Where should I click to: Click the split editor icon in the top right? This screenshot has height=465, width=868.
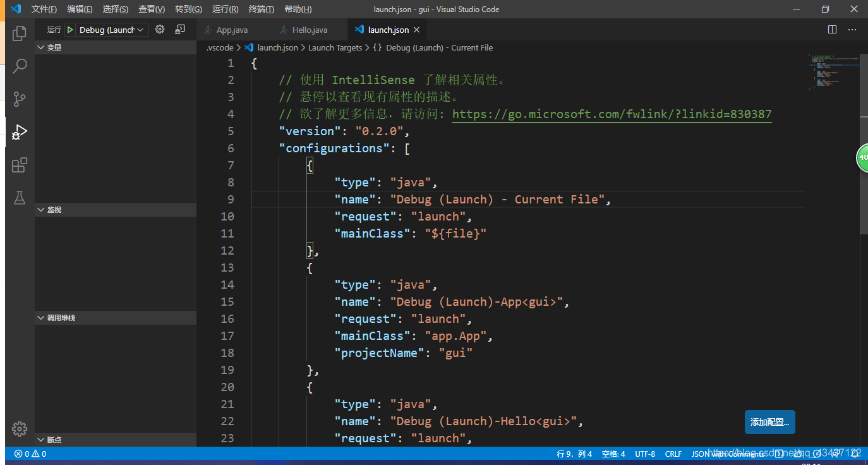coord(832,29)
